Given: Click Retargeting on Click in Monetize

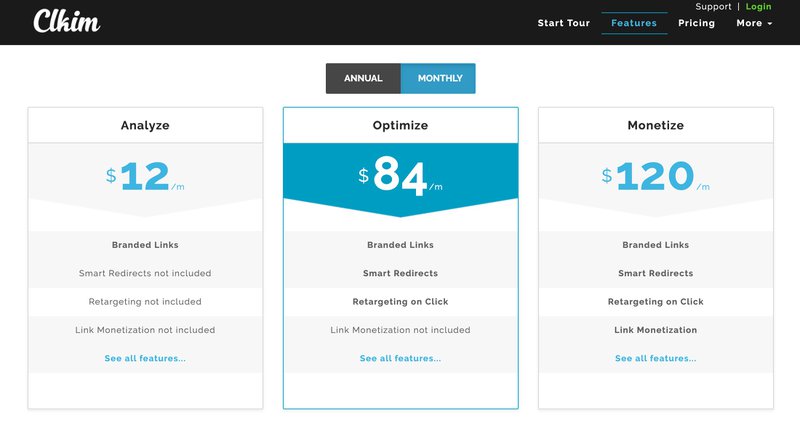Looking at the screenshot, I should coord(655,302).
